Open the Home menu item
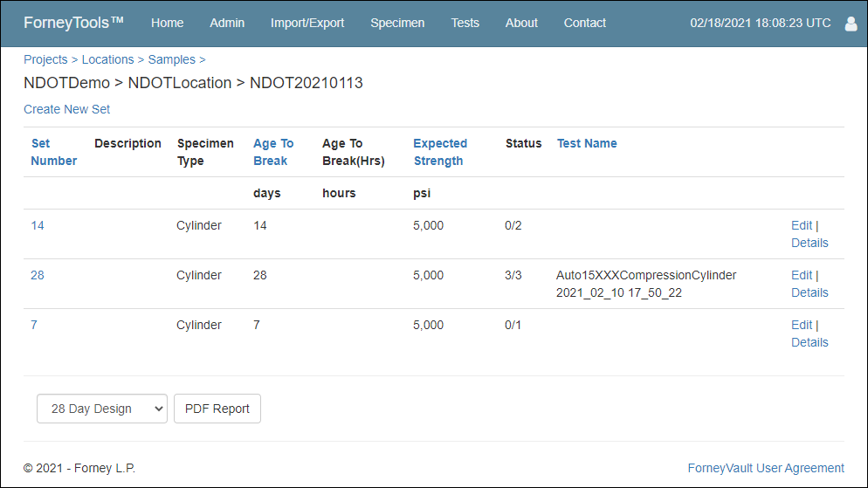Image resolution: width=868 pixels, height=488 pixels. [x=167, y=24]
